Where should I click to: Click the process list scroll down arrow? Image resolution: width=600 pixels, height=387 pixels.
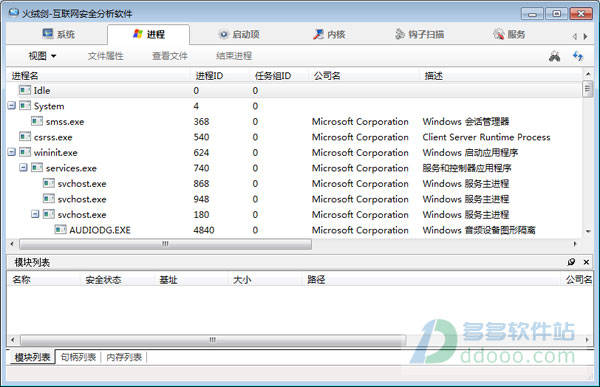click(x=588, y=231)
